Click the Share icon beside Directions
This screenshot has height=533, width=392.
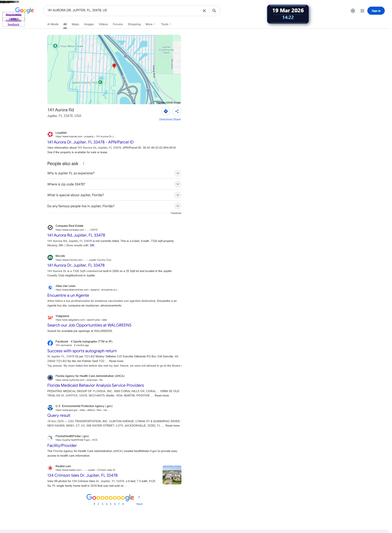(x=177, y=111)
